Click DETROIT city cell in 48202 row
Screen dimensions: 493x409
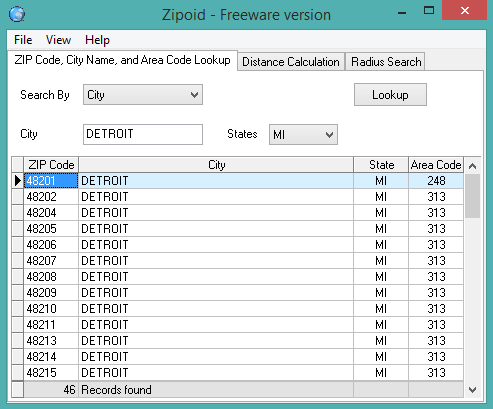click(216, 197)
